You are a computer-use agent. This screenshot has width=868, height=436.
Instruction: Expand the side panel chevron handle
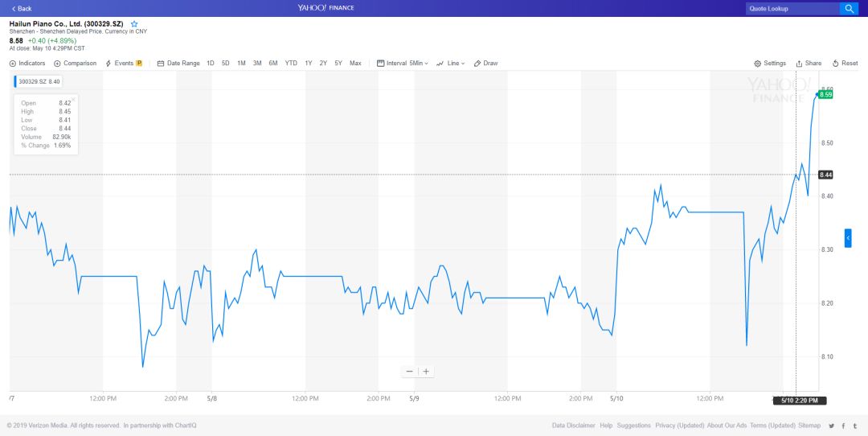(848, 238)
